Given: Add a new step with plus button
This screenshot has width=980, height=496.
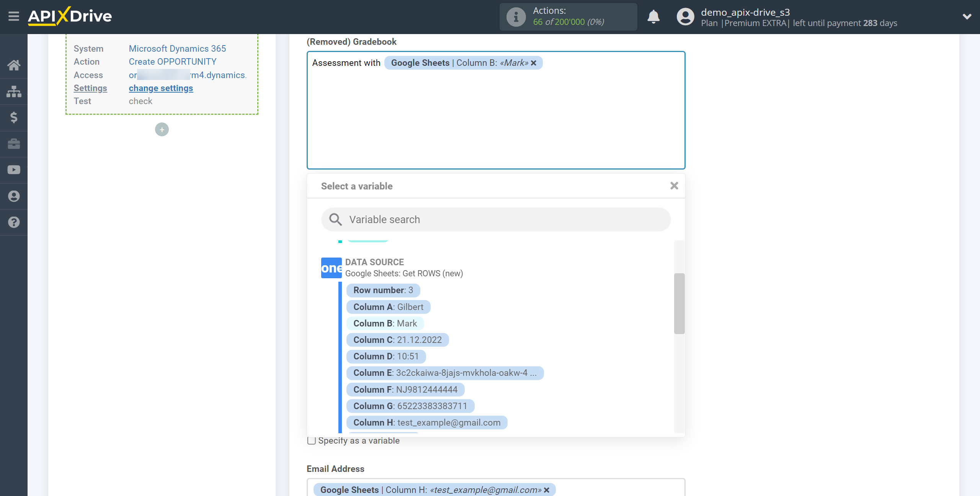Looking at the screenshot, I should click(x=162, y=130).
